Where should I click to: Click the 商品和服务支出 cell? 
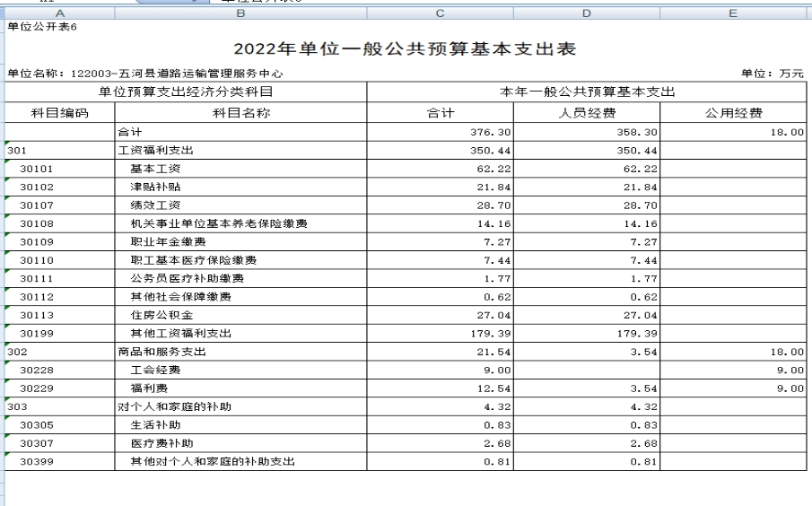coord(240,352)
